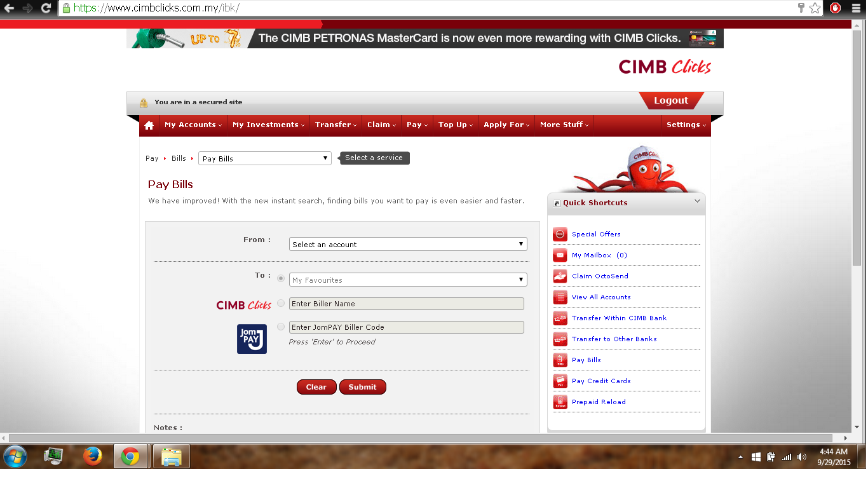The image size is (868, 488).
Task: Reload the page with browser refresh icon
Action: point(46,8)
